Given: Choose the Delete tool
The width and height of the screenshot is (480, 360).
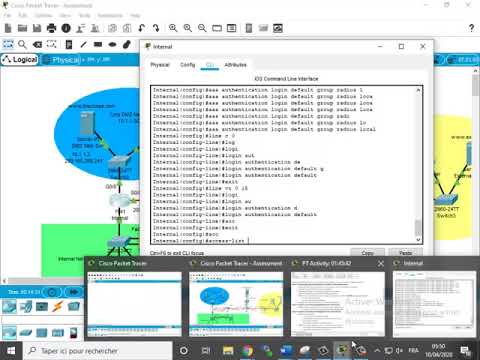Looking at the screenshot, I should coord(37,44).
